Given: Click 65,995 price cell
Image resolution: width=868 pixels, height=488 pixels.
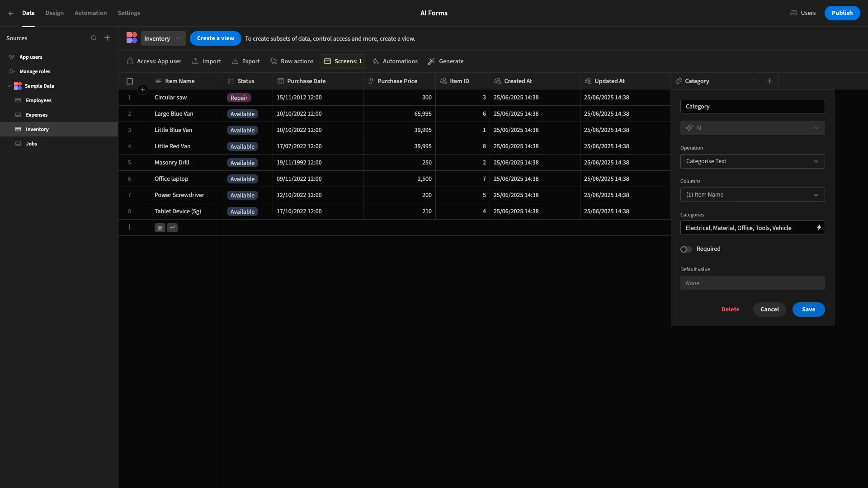Looking at the screenshot, I should click(x=399, y=114).
